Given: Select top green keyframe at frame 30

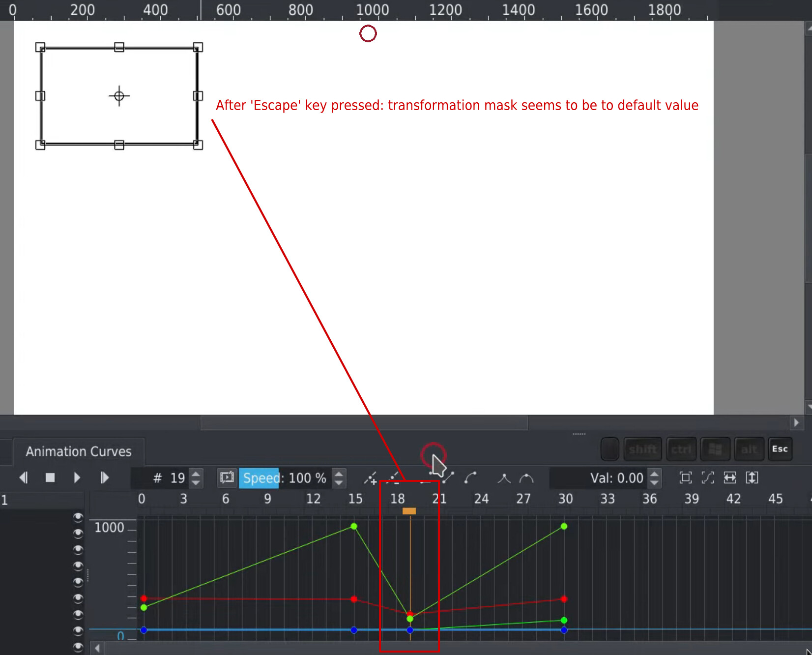Looking at the screenshot, I should click(x=564, y=526).
